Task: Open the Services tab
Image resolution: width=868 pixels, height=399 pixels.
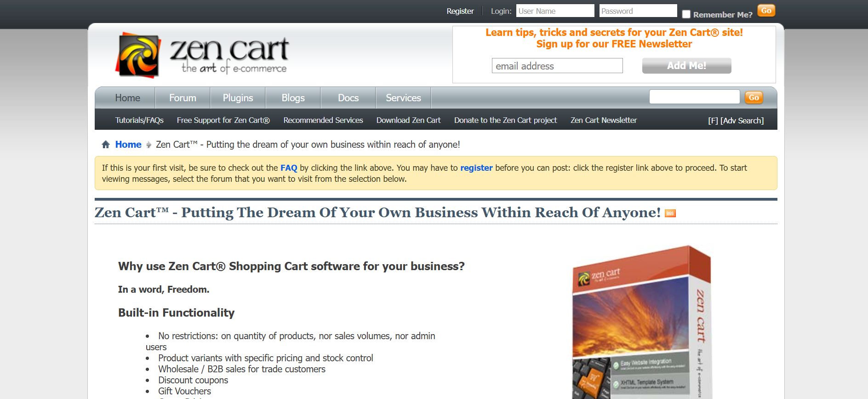Action: click(x=403, y=98)
